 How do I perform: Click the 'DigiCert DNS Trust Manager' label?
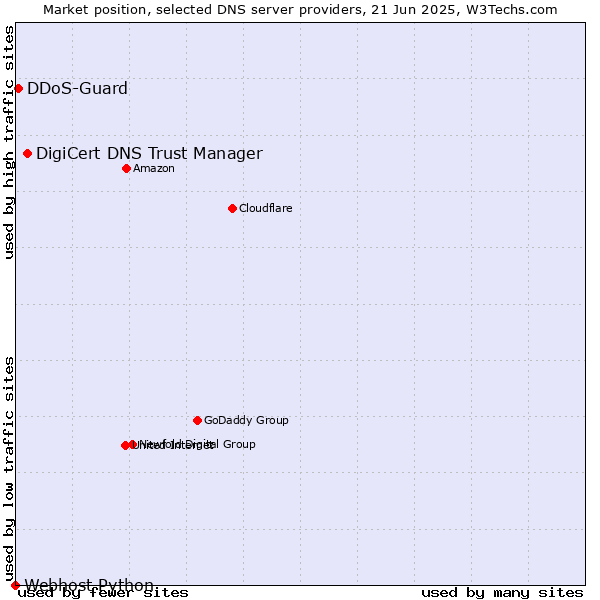click(149, 153)
